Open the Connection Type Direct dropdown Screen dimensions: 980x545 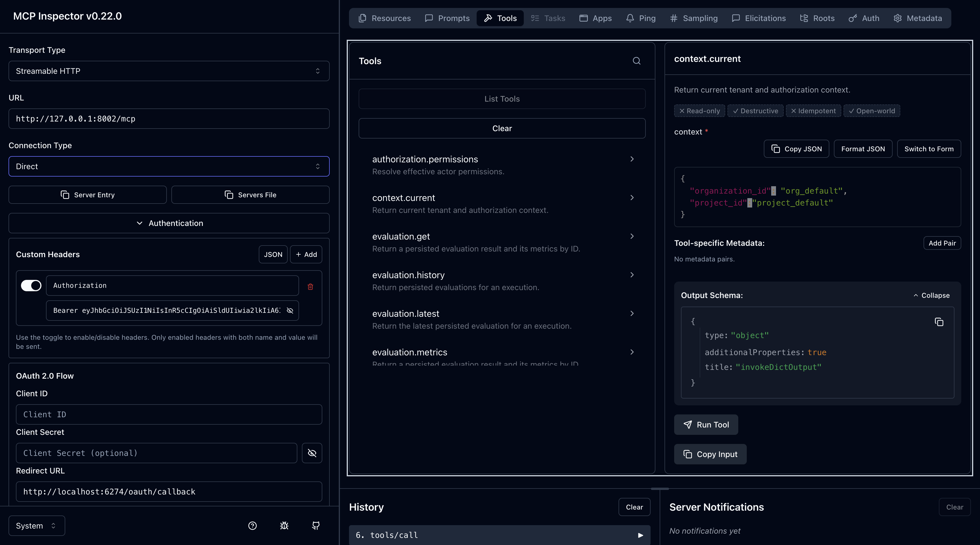click(169, 166)
